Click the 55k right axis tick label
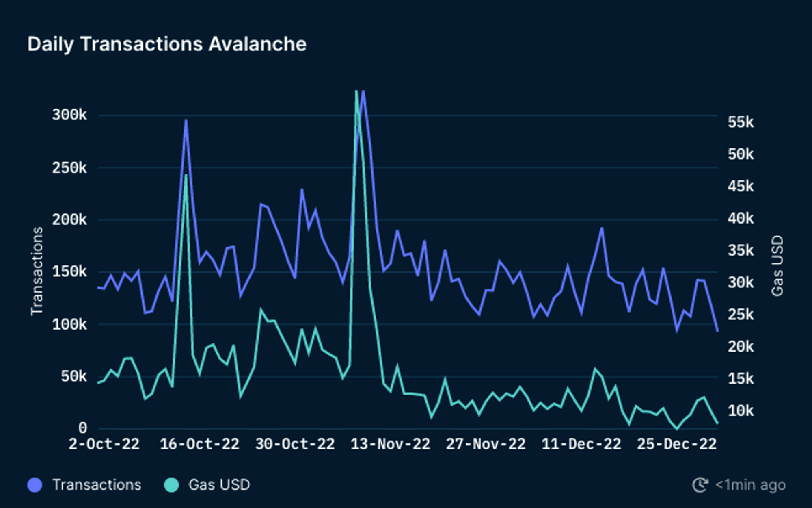 pos(741,122)
